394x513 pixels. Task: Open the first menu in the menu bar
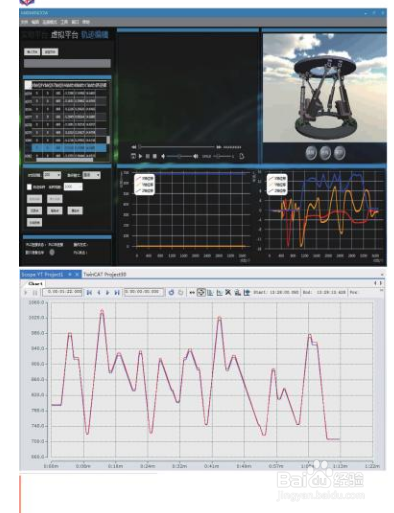click(24, 22)
